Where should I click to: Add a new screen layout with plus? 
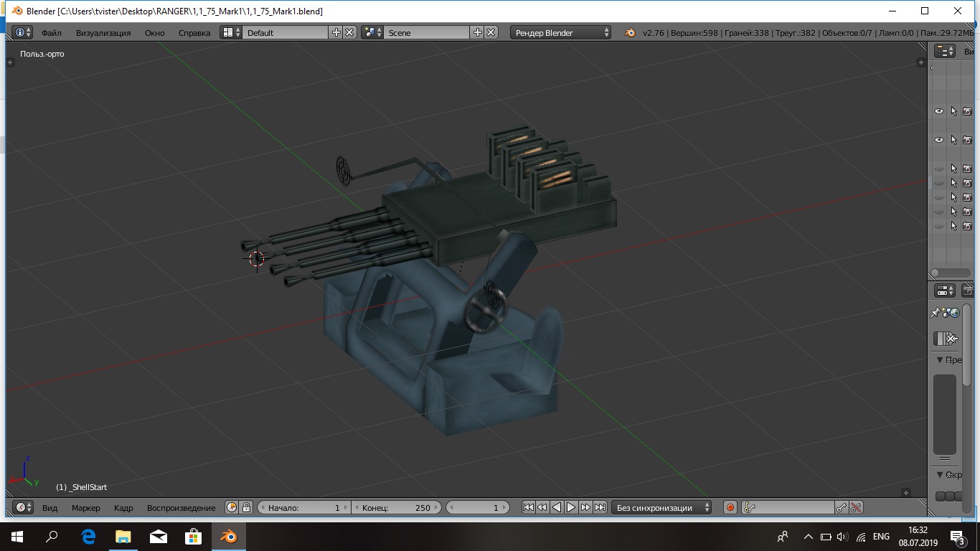pyautogui.click(x=336, y=32)
